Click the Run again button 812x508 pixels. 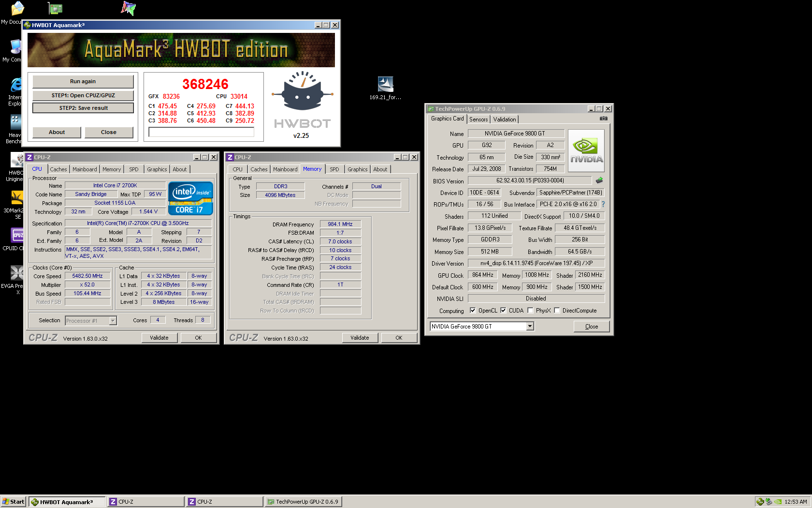coord(83,81)
